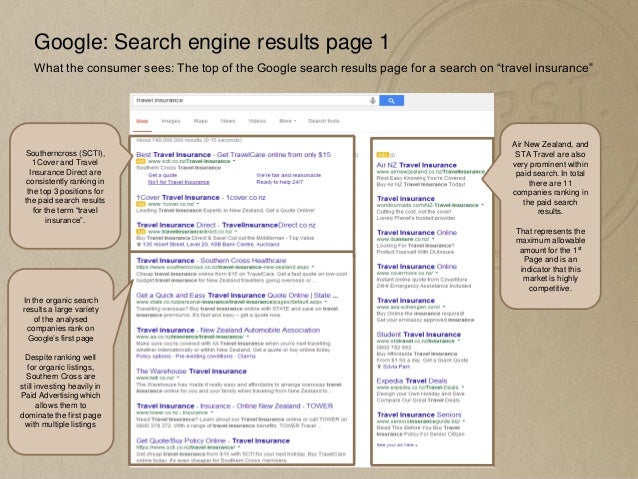
Task: Open Get a Quick and Easy State result
Action: [x=237, y=295]
